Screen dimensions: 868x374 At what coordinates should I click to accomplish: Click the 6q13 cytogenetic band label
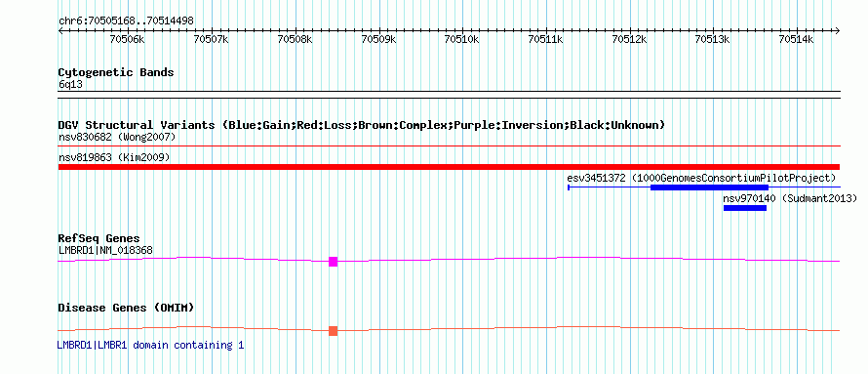click(x=70, y=85)
